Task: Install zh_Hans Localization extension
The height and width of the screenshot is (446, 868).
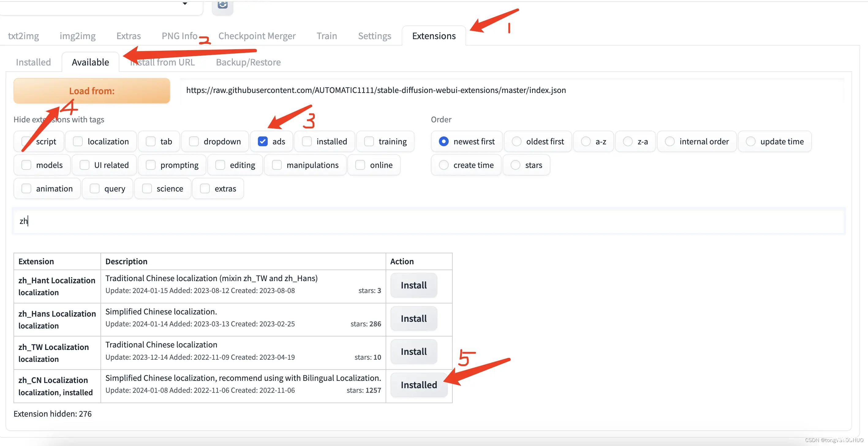Action: coord(413,318)
